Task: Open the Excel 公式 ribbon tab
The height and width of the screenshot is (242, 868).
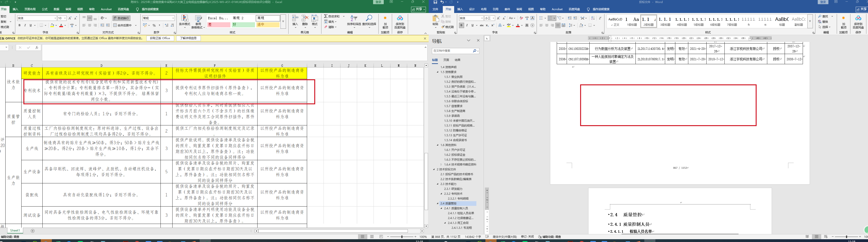Action: [x=44, y=10]
